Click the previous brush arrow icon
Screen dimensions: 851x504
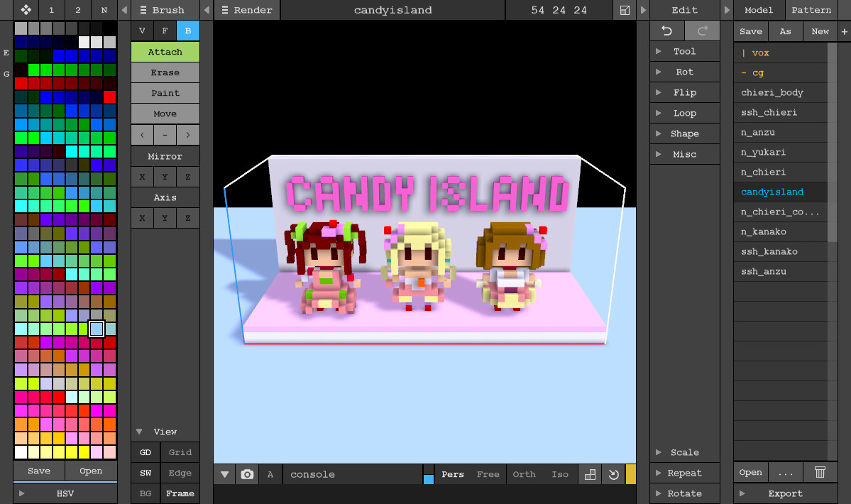click(142, 135)
